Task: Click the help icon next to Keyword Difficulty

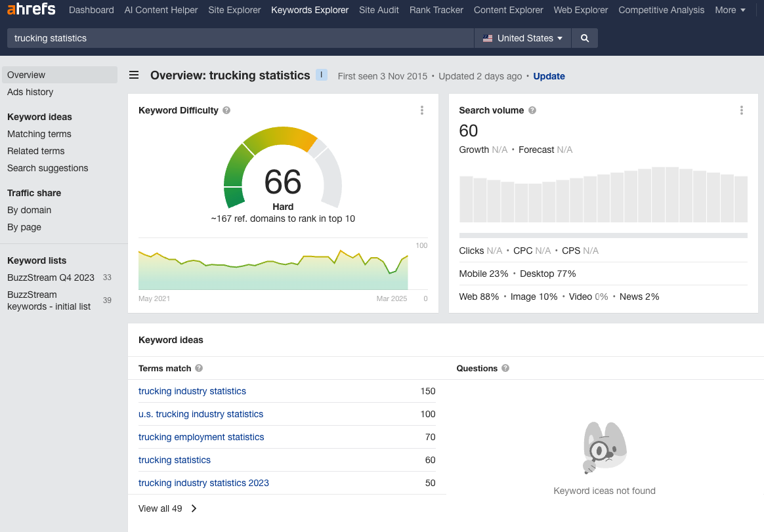Action: pyautogui.click(x=226, y=110)
